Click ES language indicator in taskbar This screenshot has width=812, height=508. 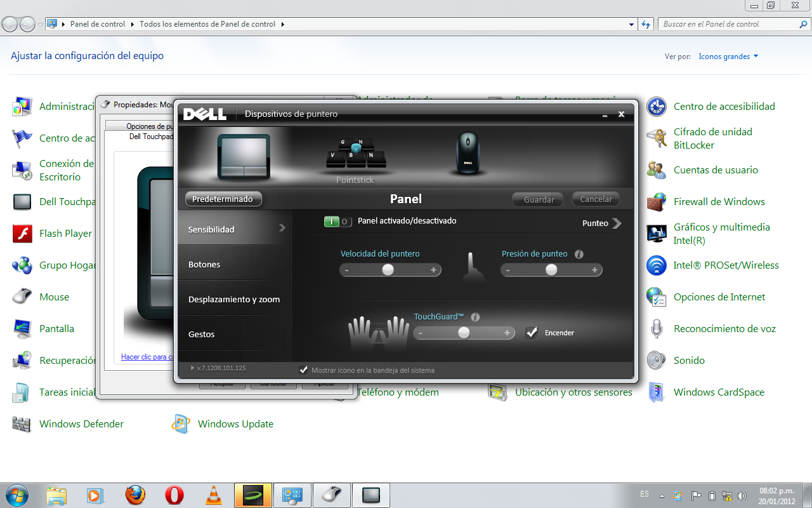(645, 494)
